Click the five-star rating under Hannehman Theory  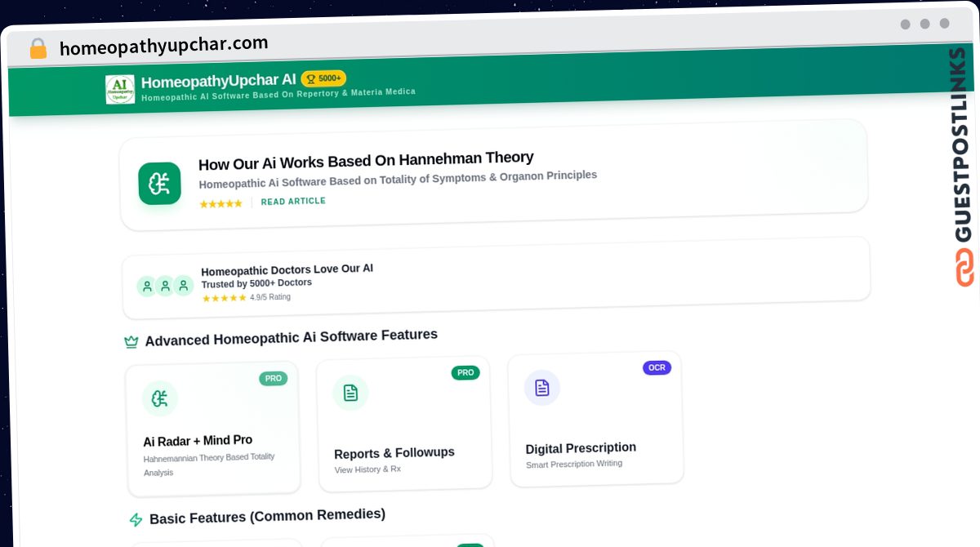click(x=220, y=203)
